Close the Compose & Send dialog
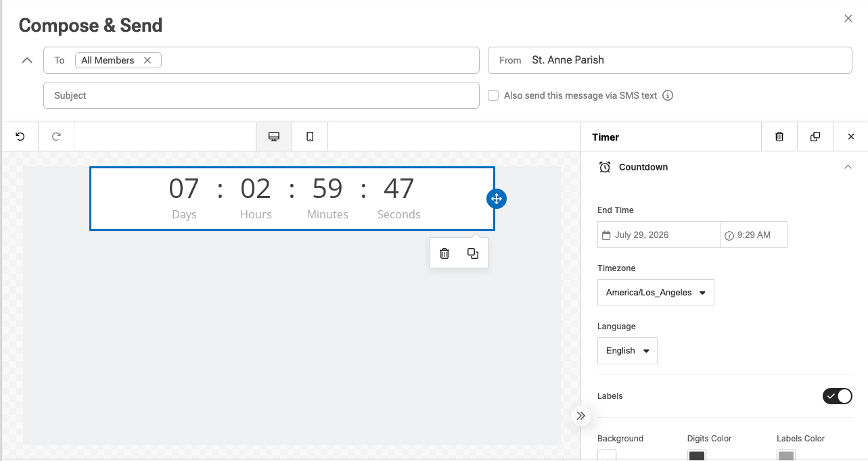868x461 pixels. pyautogui.click(x=848, y=19)
